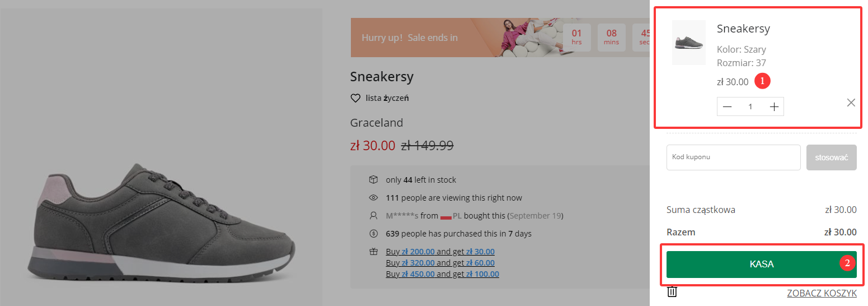This screenshot has width=868, height=306.
Task: Type in the Kod kuponu field
Action: (733, 157)
